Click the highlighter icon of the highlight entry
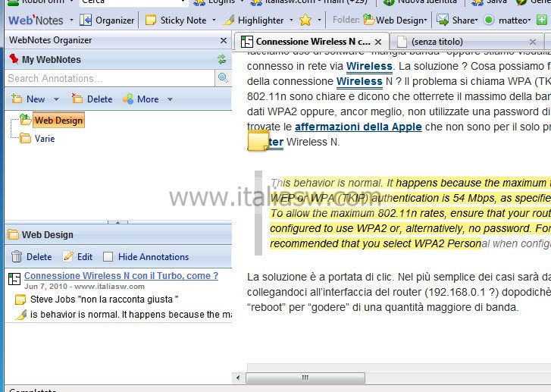Screen dimensions: 551x392 [20, 315]
